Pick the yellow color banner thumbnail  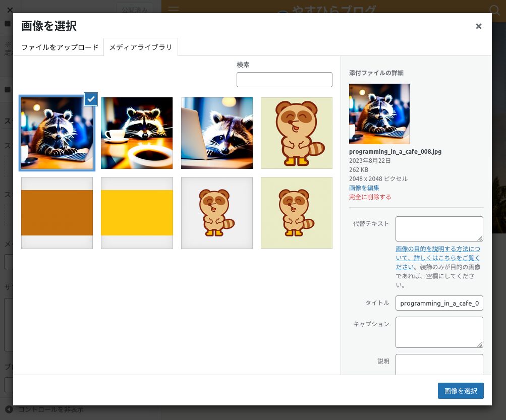137,213
